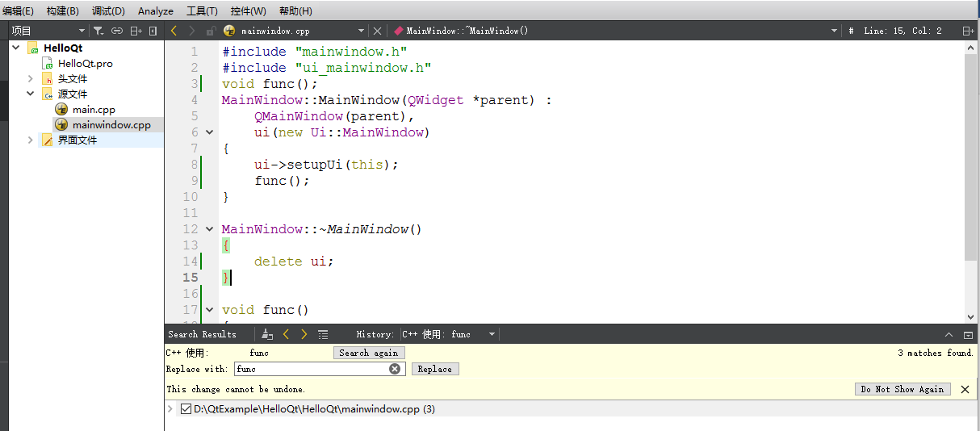Collapse the 源文件 folder
The height and width of the screenshot is (431, 980).
31,94
